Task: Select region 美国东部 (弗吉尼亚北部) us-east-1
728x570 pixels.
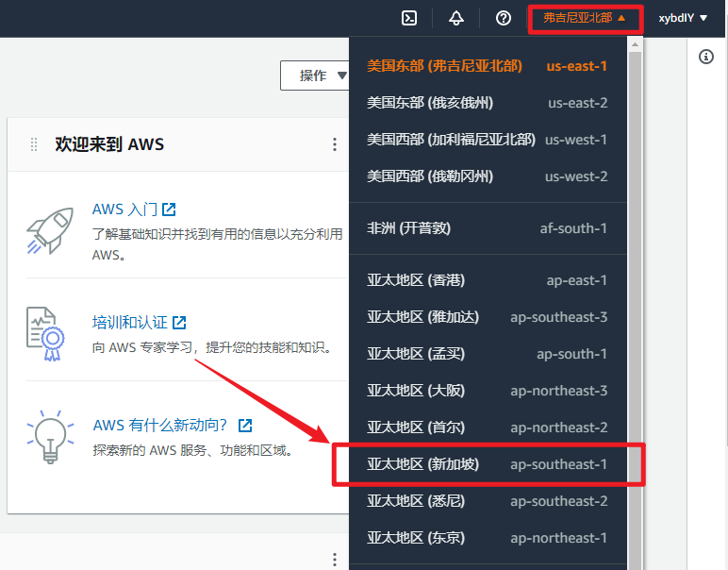Action: pos(488,66)
